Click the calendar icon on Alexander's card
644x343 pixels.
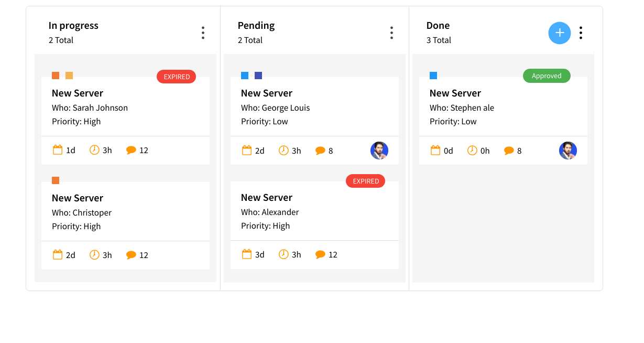coord(247,254)
